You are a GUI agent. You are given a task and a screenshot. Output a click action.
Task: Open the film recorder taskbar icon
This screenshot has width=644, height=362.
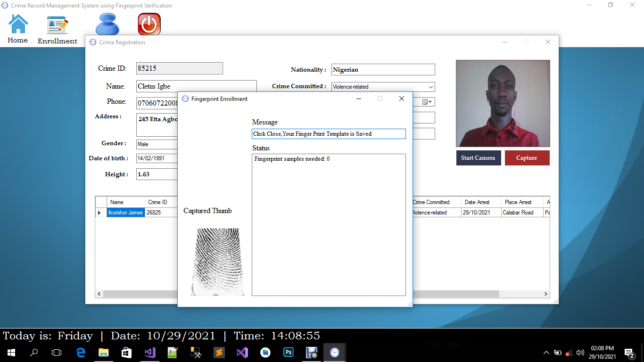coord(311,353)
